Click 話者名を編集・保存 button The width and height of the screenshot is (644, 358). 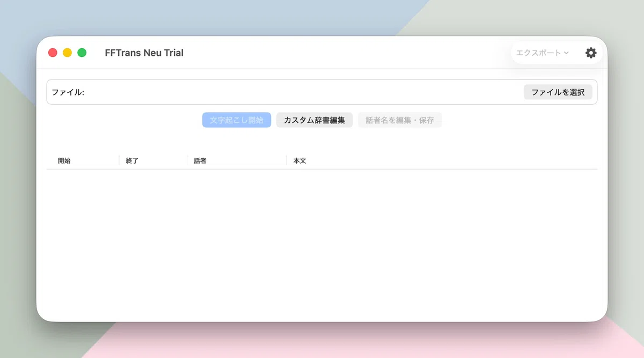point(400,120)
